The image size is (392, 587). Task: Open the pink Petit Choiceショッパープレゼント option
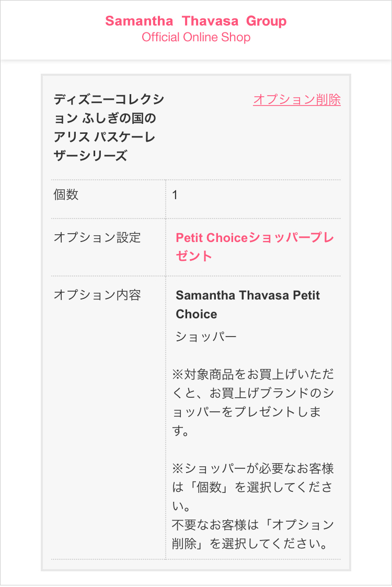255,247
